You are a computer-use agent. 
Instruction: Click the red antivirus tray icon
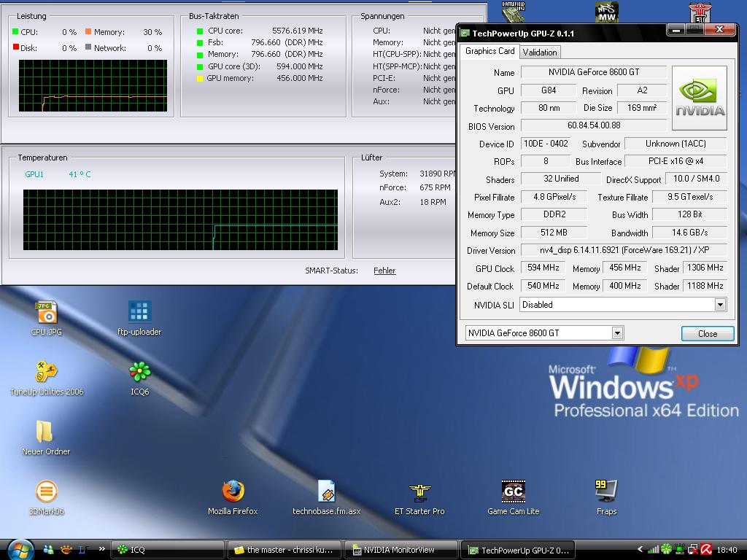pos(706,550)
